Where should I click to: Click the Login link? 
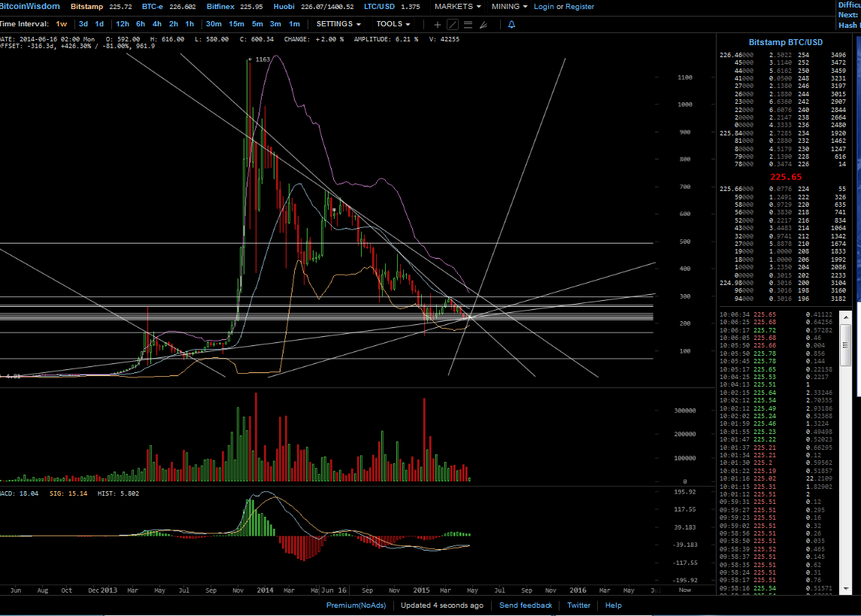pyautogui.click(x=544, y=7)
